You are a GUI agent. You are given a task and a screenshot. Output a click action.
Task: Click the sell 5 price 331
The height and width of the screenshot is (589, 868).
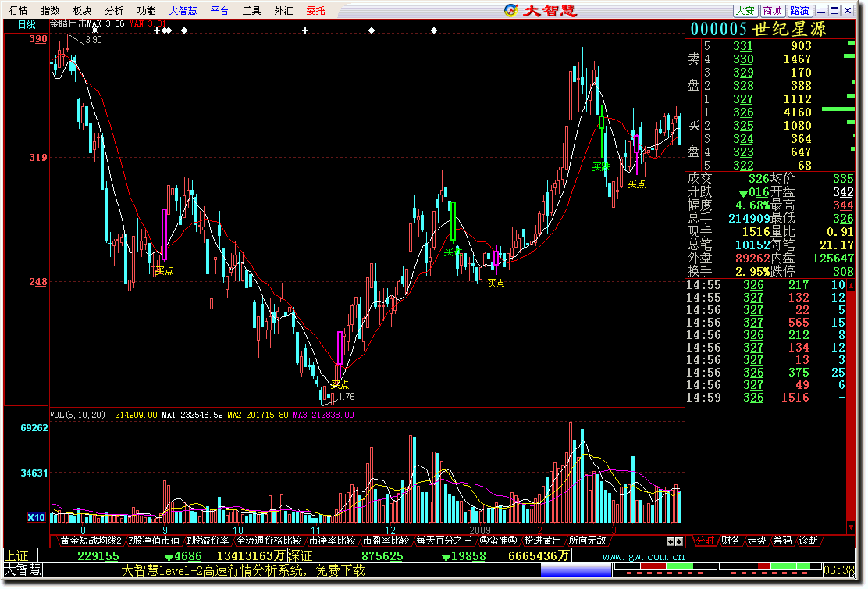pyautogui.click(x=743, y=46)
